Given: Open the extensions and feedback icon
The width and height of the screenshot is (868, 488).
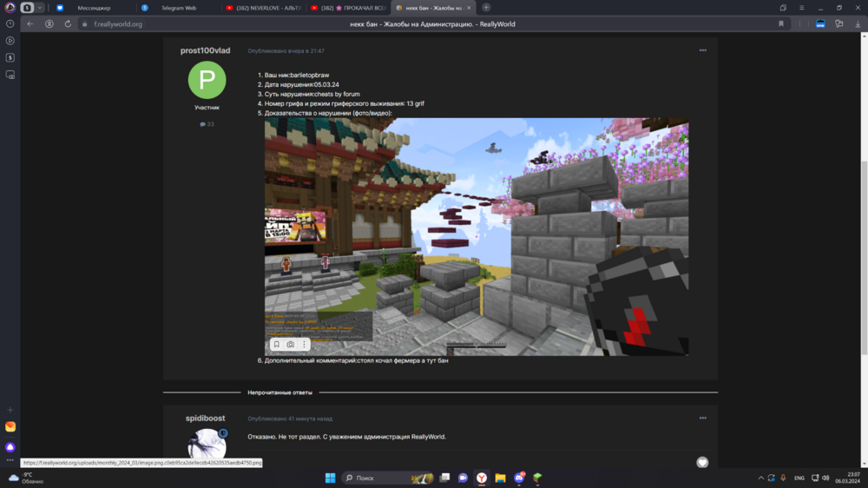Looking at the screenshot, I should point(839,23).
